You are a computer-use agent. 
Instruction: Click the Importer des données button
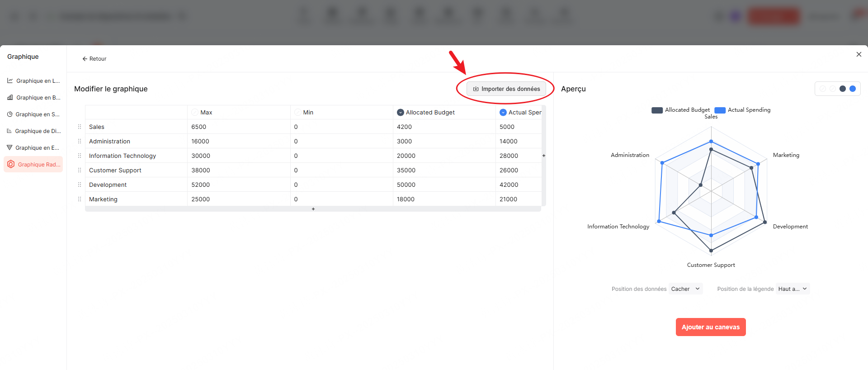[x=506, y=89]
